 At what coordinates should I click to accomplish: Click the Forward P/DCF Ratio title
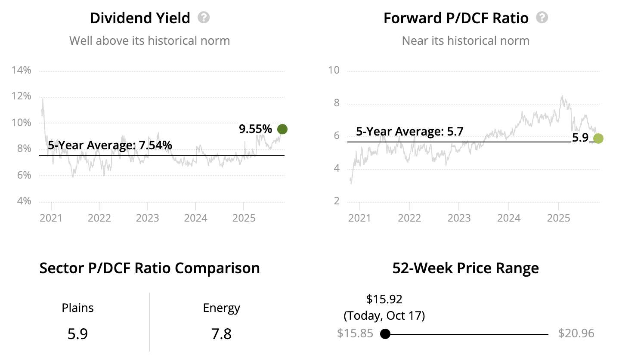[456, 18]
